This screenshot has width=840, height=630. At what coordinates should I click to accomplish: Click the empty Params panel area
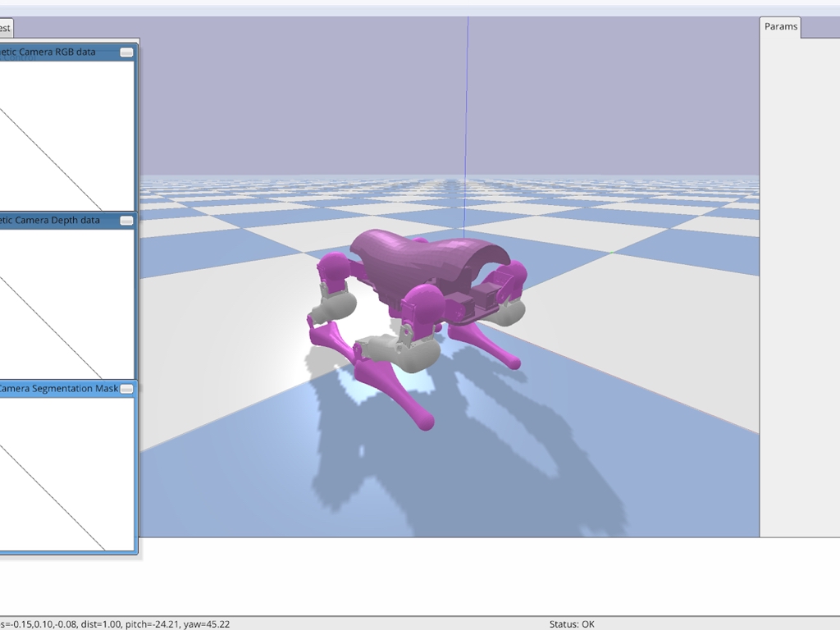[799, 287]
